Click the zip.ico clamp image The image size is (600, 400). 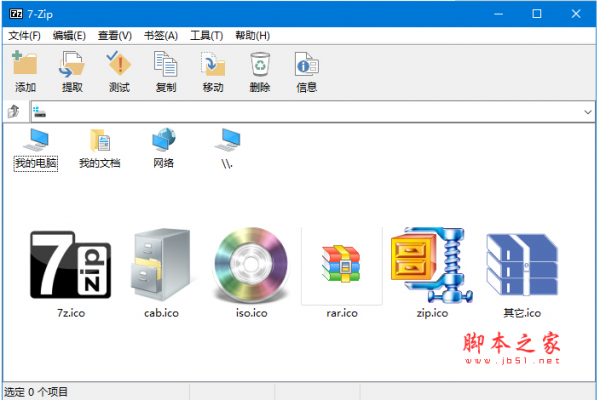(432, 265)
